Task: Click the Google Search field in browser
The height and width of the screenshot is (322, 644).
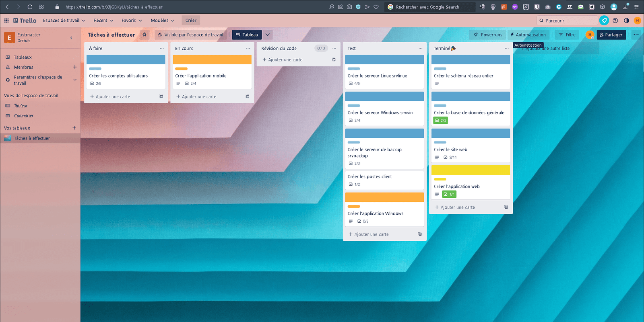Action: [429, 7]
